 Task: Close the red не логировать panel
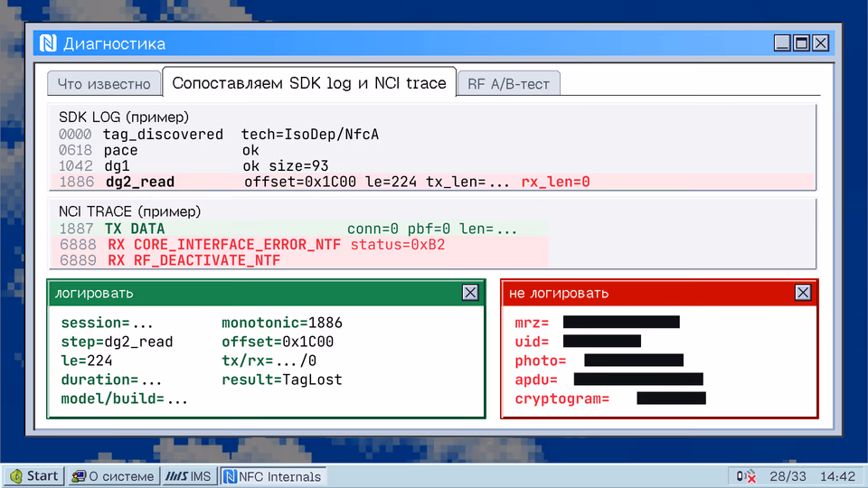pyautogui.click(x=803, y=293)
